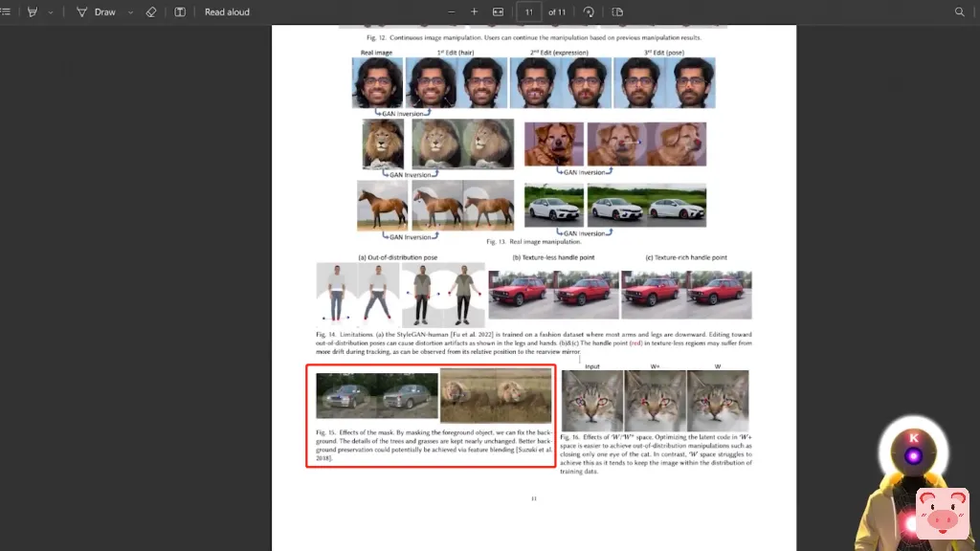Click the real brown horse image
The image size is (980, 551).
point(383,206)
